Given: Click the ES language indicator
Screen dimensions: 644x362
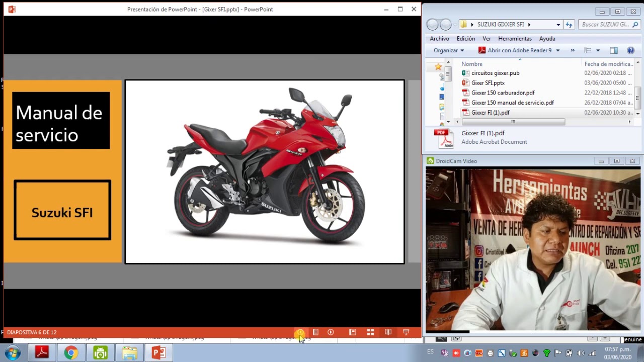Looking at the screenshot, I should [430, 352].
